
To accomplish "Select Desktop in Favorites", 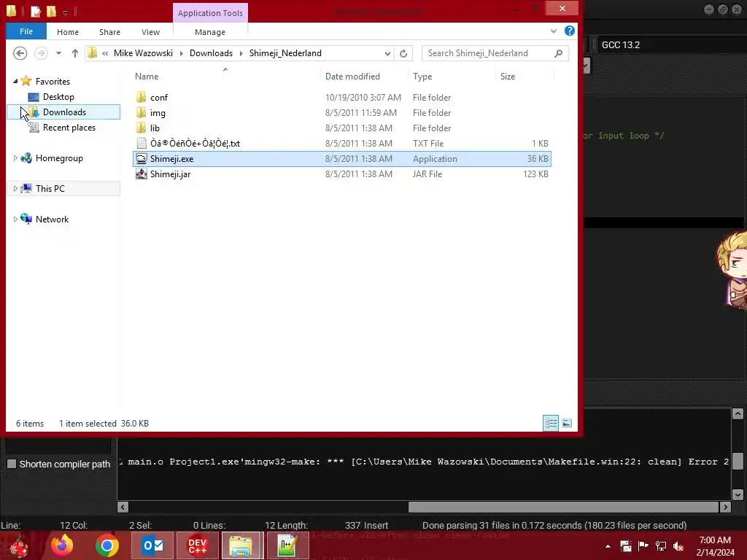I will (58, 97).
